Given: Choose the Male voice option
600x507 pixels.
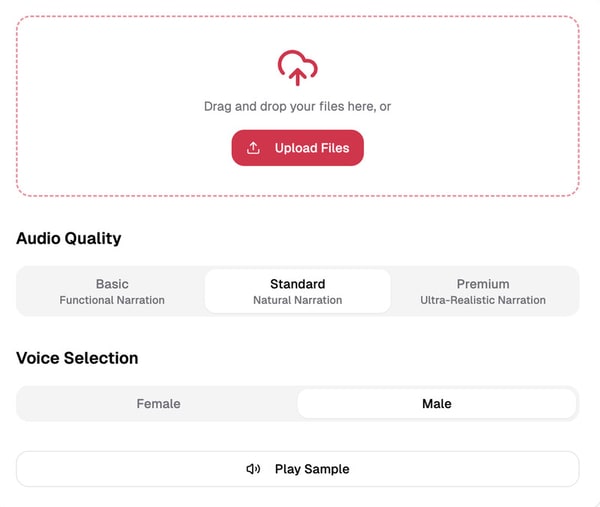Looking at the screenshot, I should (x=436, y=404).
